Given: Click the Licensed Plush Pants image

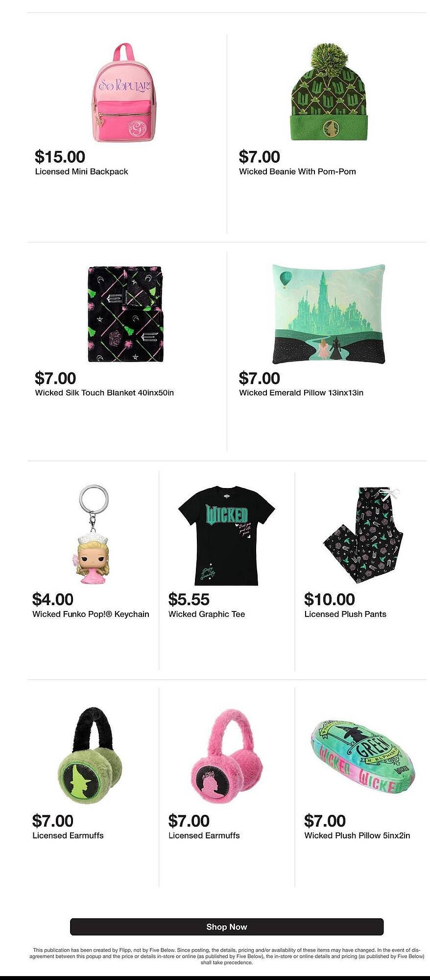Looking at the screenshot, I should [x=362, y=535].
